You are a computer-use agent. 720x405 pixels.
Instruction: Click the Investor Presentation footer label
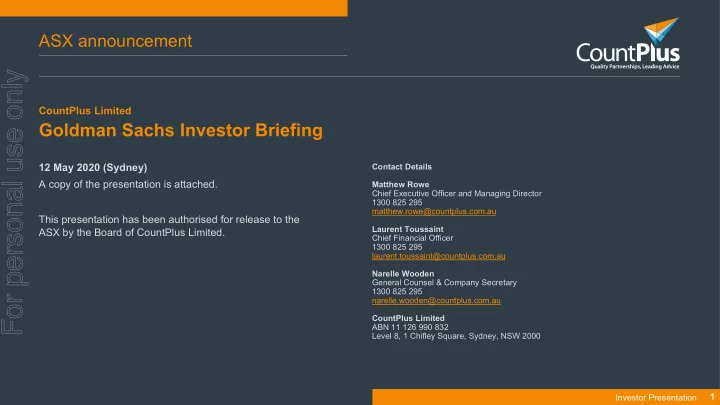[656, 398]
